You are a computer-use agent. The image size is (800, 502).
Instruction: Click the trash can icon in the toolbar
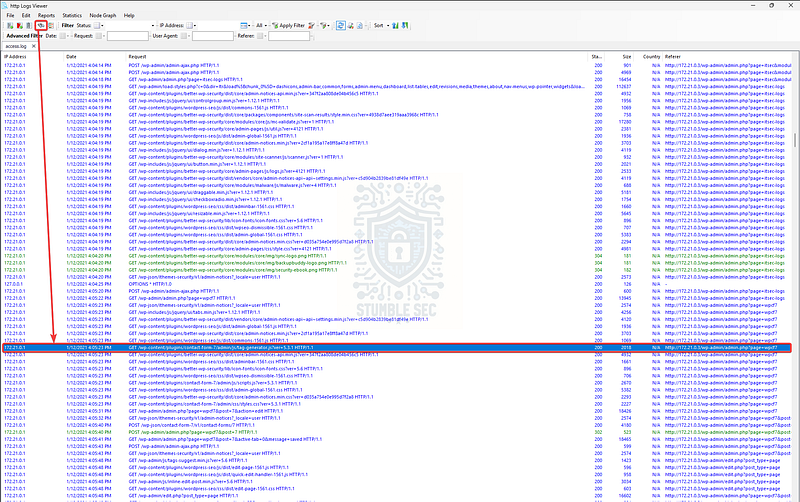(29, 26)
